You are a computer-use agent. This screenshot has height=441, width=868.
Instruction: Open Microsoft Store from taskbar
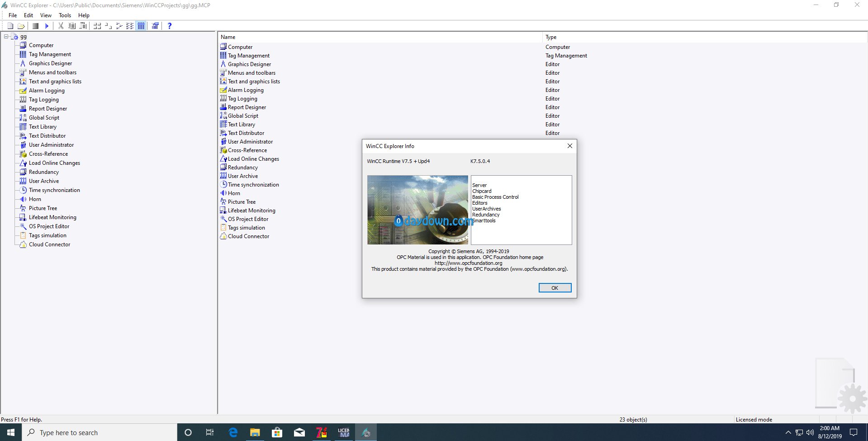pos(277,432)
